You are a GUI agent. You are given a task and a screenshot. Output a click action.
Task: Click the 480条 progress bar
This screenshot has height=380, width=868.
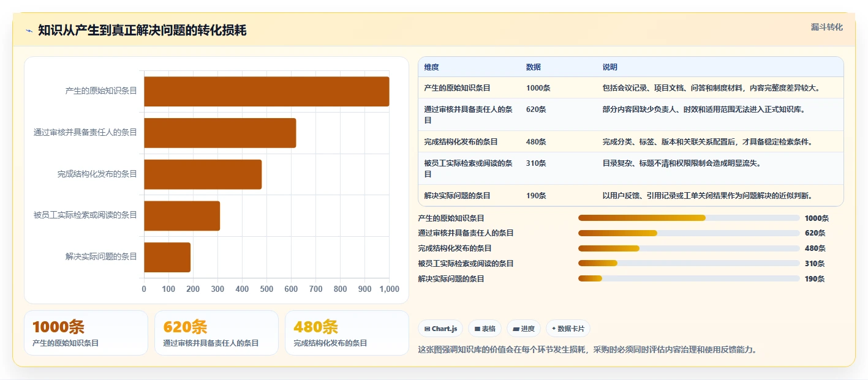(x=689, y=248)
